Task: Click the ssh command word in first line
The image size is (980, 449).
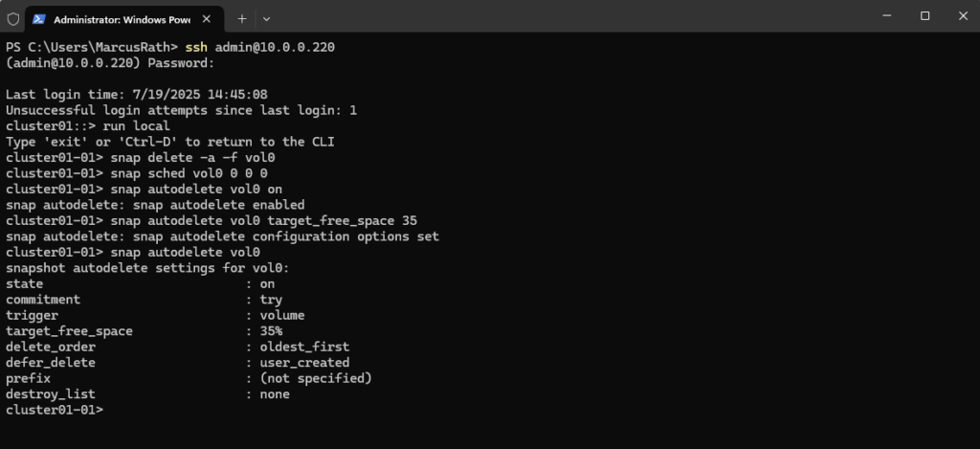Action: point(196,48)
